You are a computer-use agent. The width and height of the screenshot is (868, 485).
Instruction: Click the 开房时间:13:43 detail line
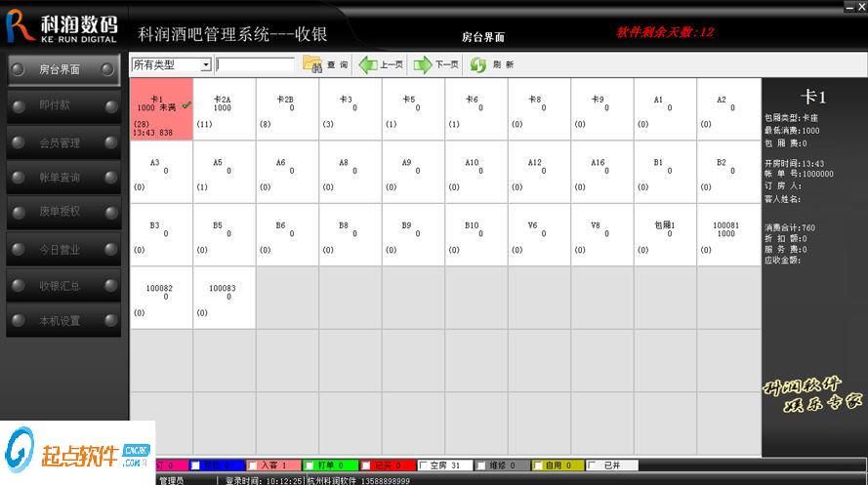click(795, 164)
